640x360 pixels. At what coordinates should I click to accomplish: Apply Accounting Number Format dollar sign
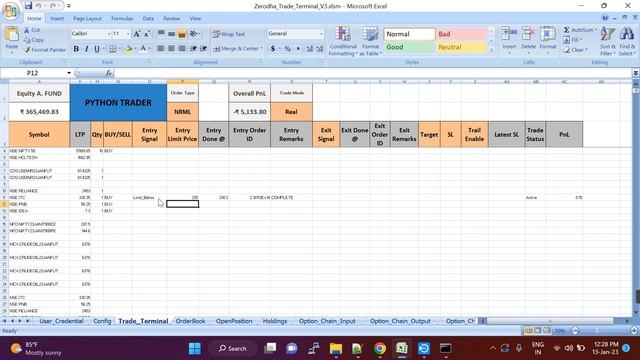tap(273, 49)
